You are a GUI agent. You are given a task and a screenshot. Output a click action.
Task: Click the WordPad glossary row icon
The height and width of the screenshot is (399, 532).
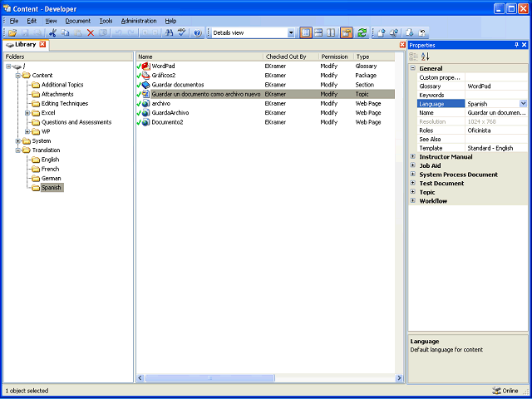tap(146, 66)
